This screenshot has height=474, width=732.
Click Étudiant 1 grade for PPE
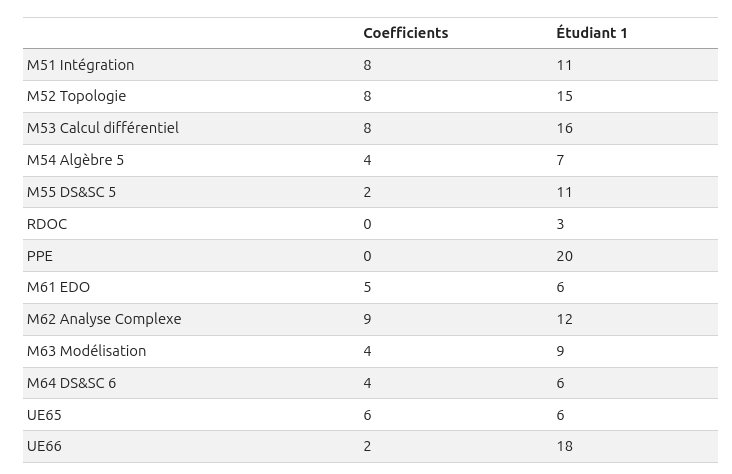[564, 256]
